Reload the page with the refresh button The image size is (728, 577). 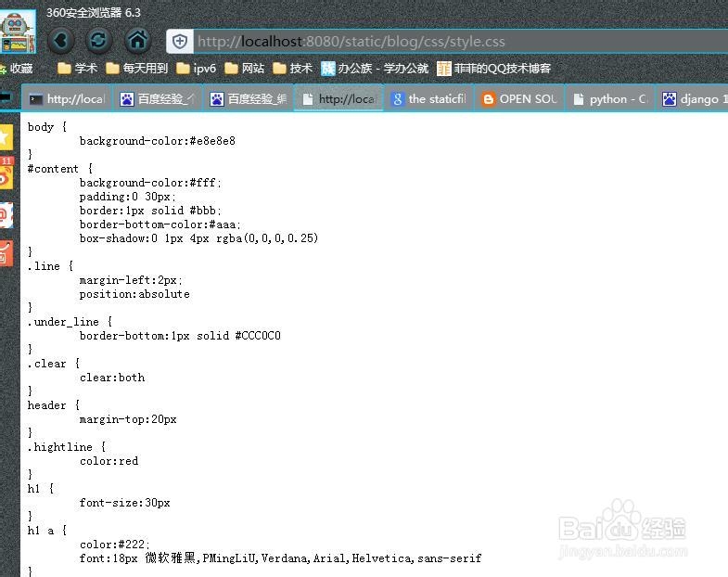click(98, 41)
